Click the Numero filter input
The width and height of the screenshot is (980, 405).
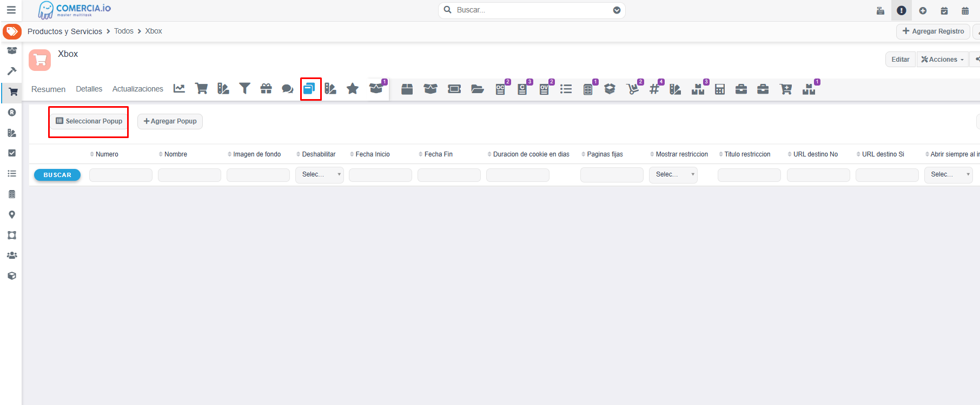click(121, 175)
